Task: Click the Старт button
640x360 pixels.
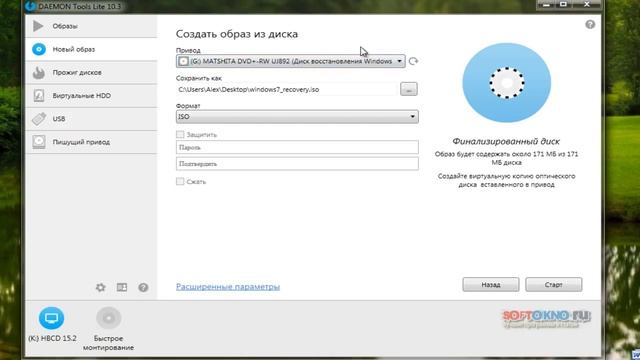Action: click(553, 284)
